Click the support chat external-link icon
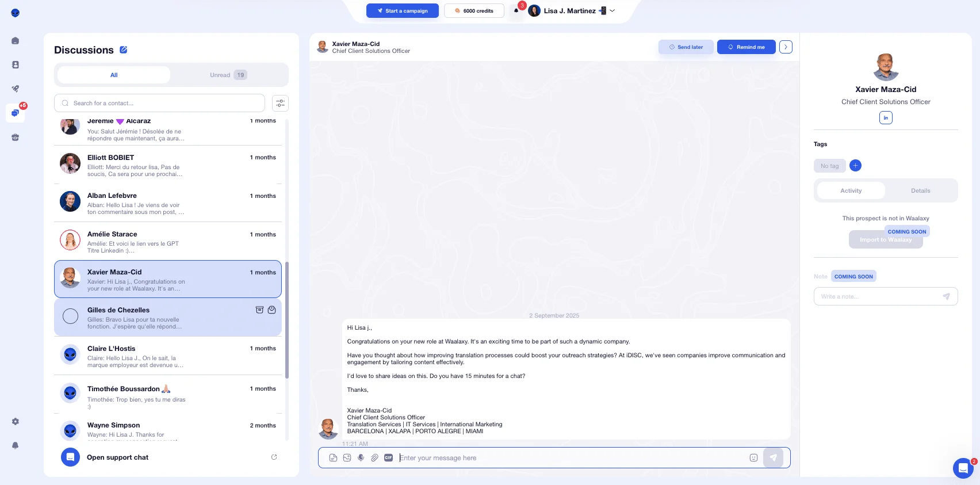Screen dimensions: 980x485 point(274,457)
